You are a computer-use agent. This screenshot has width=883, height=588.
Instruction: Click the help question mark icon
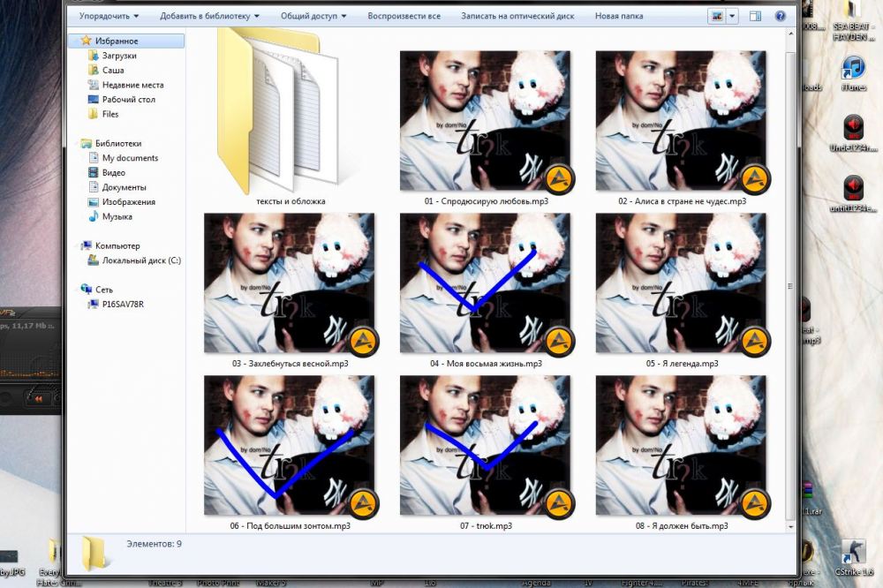click(781, 16)
